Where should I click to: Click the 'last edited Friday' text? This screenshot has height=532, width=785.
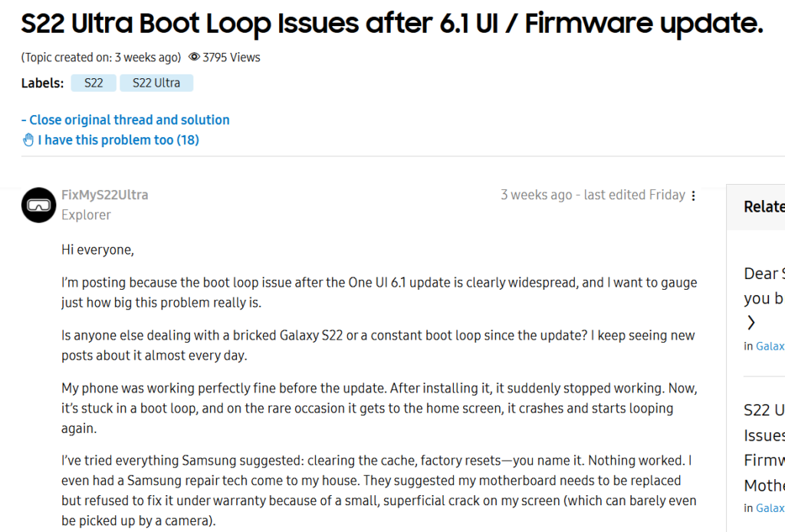coord(634,195)
